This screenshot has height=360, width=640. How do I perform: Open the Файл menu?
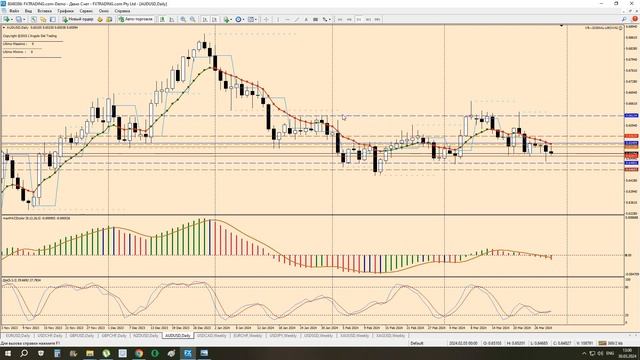[x=14, y=11]
